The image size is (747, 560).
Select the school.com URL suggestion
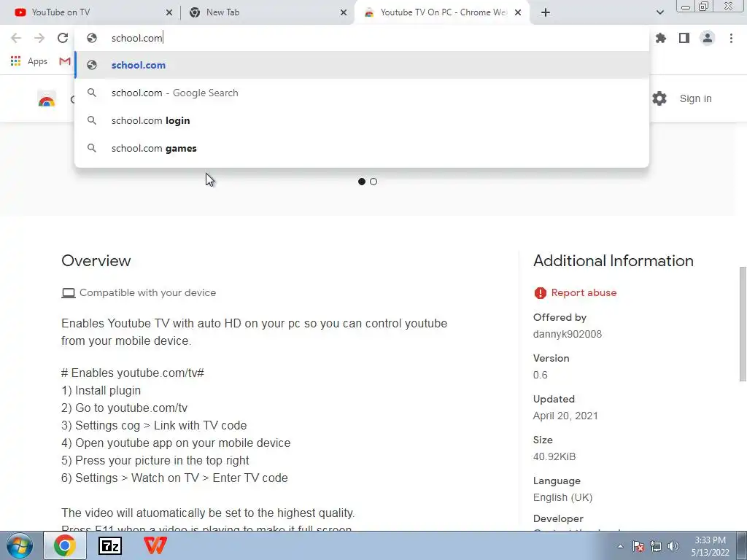coord(362,65)
